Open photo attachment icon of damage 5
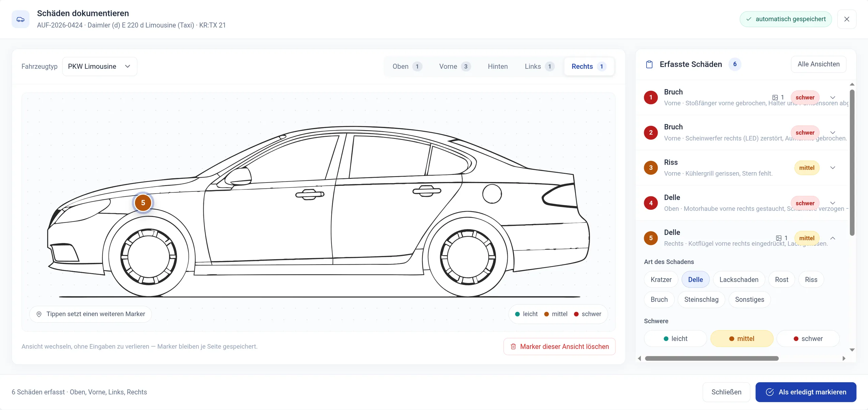Viewport: 868px width, 410px height. tap(779, 238)
